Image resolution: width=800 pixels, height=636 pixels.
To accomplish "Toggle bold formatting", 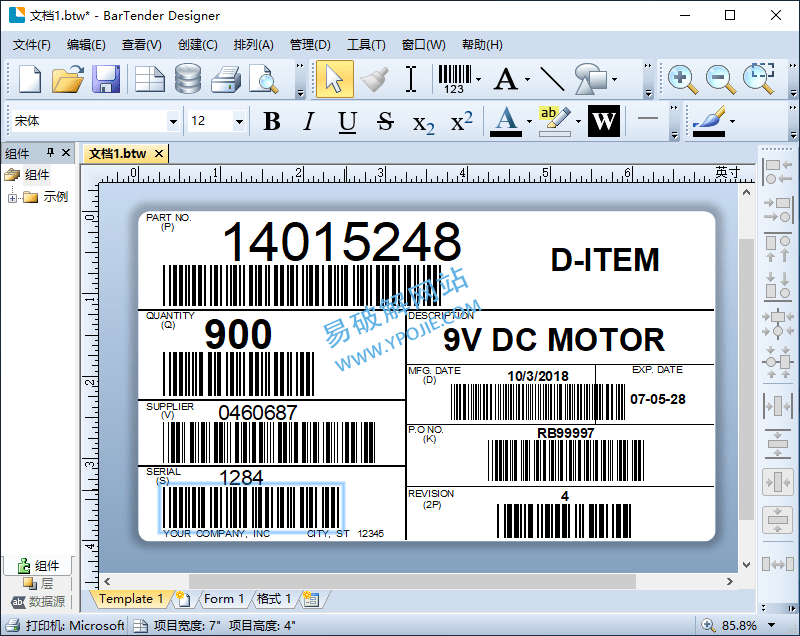I will (x=272, y=121).
